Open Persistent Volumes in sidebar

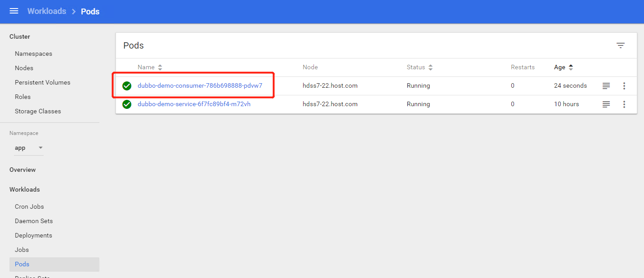(x=42, y=83)
